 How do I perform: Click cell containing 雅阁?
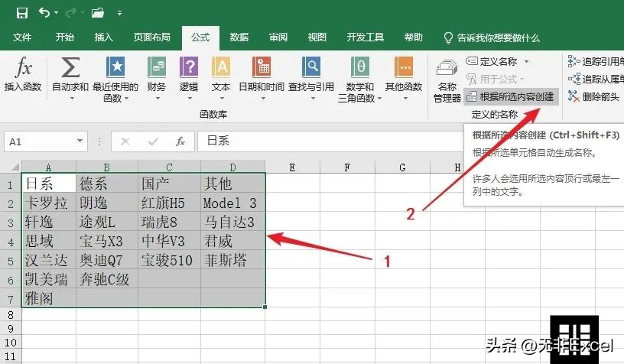click(x=48, y=298)
